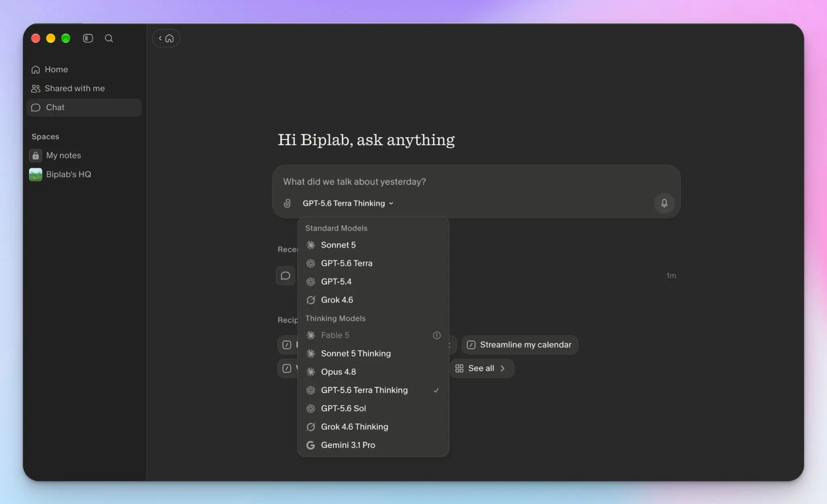Open the recent chat bubble icon
Image resolution: width=827 pixels, height=504 pixels.
point(285,276)
